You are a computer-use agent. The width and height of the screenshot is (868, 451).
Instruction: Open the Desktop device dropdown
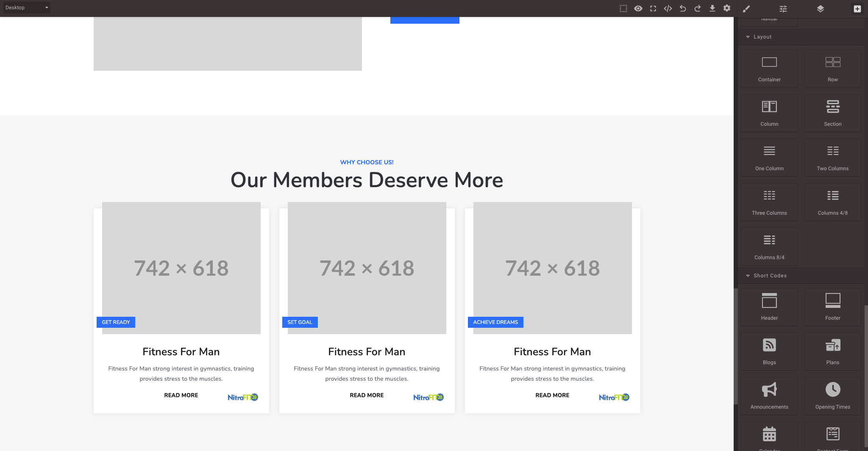tap(27, 8)
